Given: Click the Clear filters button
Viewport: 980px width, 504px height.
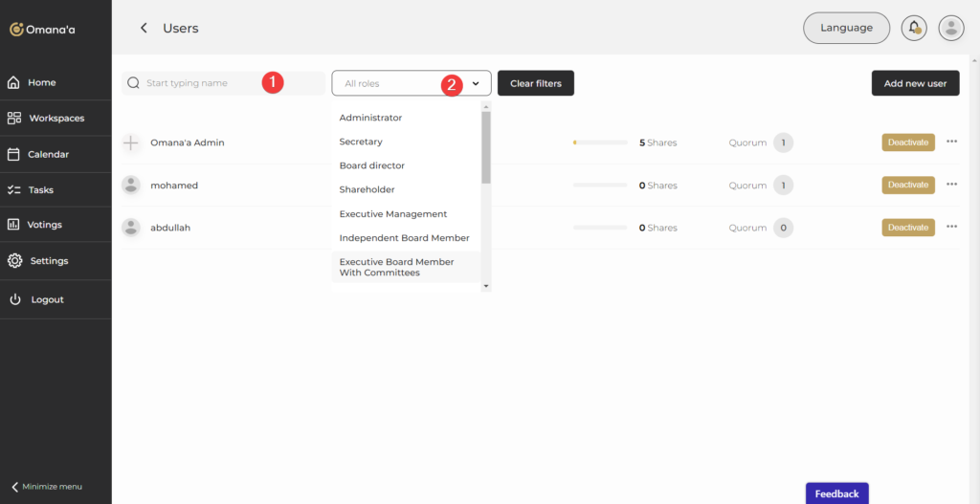Looking at the screenshot, I should [x=535, y=83].
